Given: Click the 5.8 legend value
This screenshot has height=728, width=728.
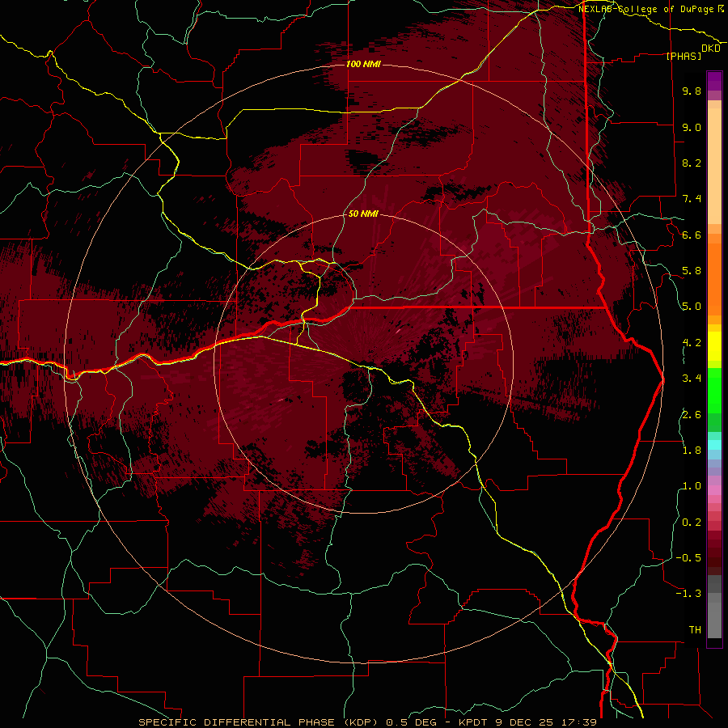Looking at the screenshot, I should tap(692, 271).
